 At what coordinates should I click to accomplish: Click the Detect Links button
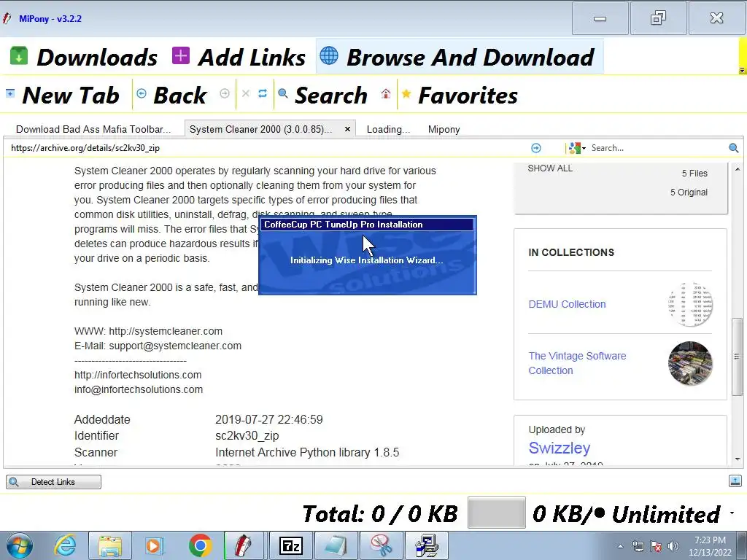(x=53, y=482)
